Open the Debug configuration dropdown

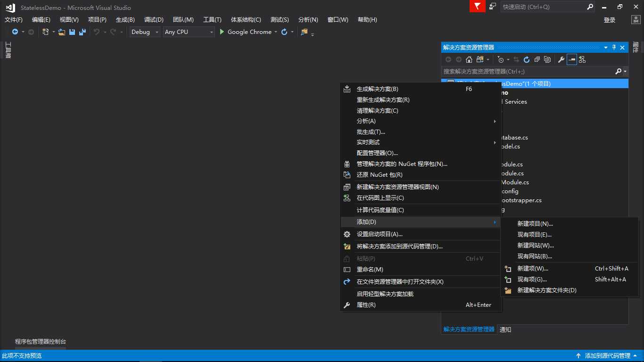(145, 32)
